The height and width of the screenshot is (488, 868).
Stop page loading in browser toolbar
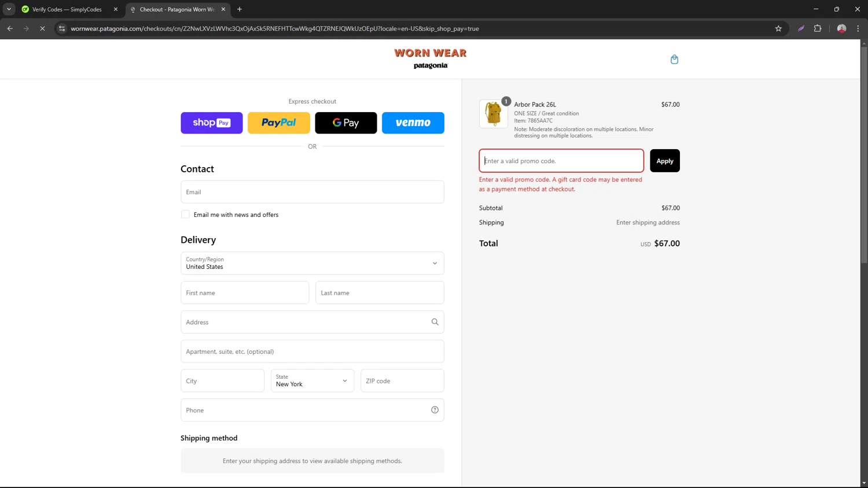coord(42,28)
